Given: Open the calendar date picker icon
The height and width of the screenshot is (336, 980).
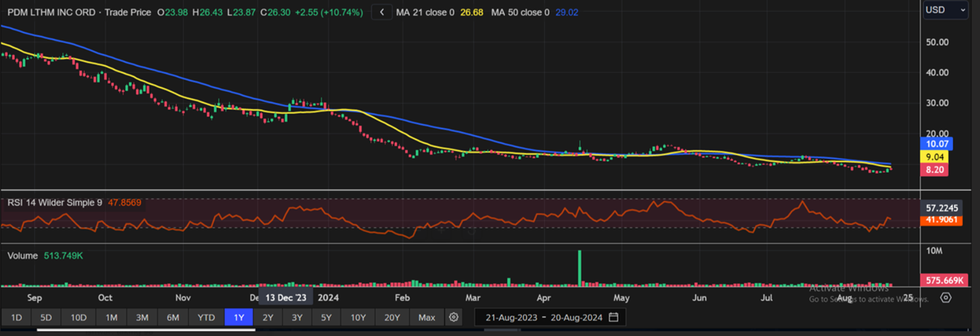Looking at the screenshot, I should pyautogui.click(x=614, y=317).
